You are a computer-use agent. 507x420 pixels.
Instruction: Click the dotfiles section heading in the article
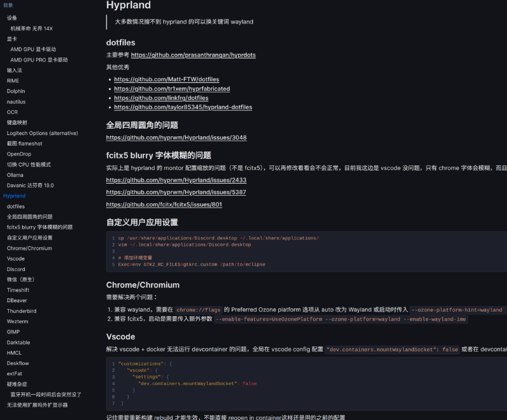coord(120,42)
